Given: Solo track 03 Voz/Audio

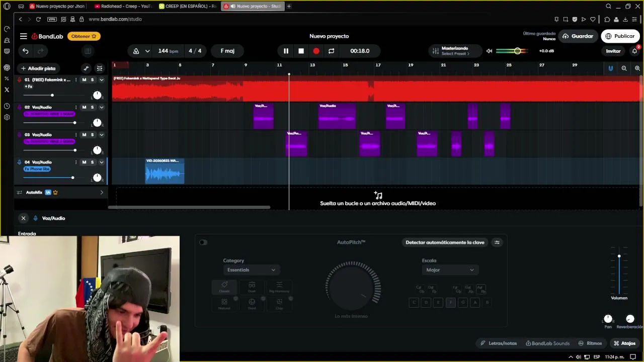Looking at the screenshot, I should pyautogui.click(x=92, y=135).
